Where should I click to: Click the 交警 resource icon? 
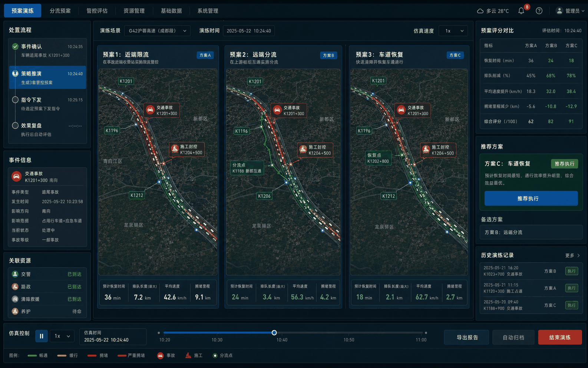15,274
